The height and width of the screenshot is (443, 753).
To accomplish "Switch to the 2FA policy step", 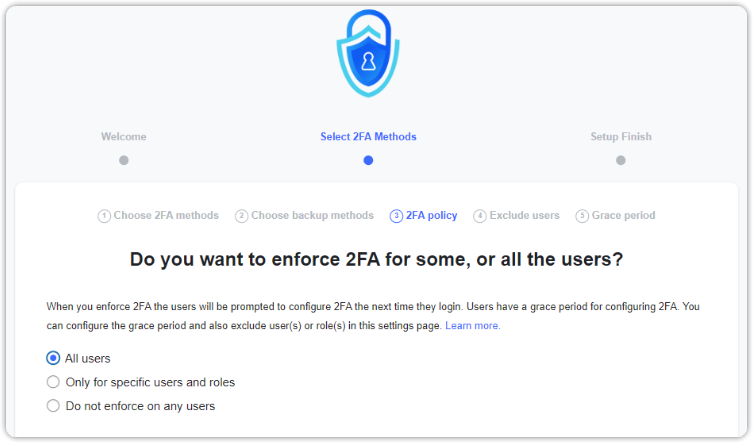I will (x=432, y=215).
